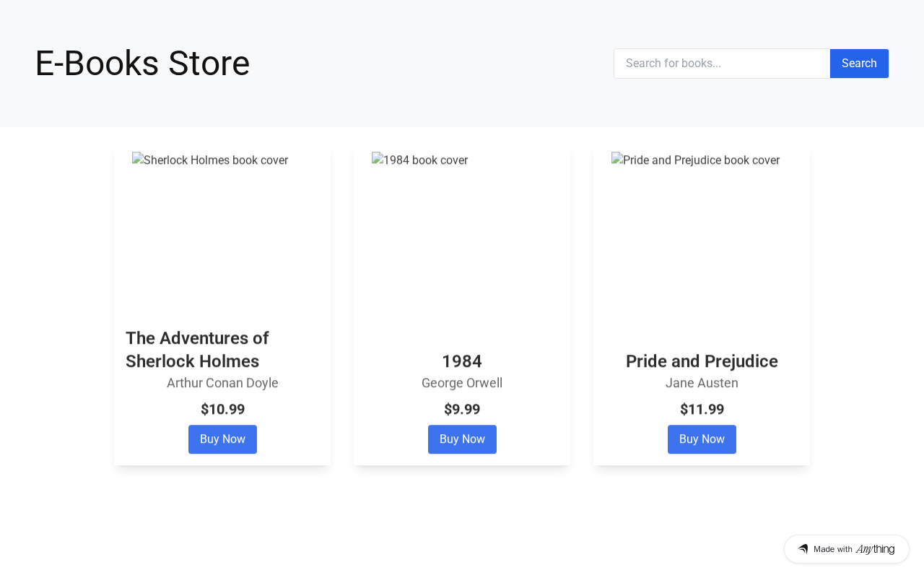Click the $10.99 price label

click(222, 410)
